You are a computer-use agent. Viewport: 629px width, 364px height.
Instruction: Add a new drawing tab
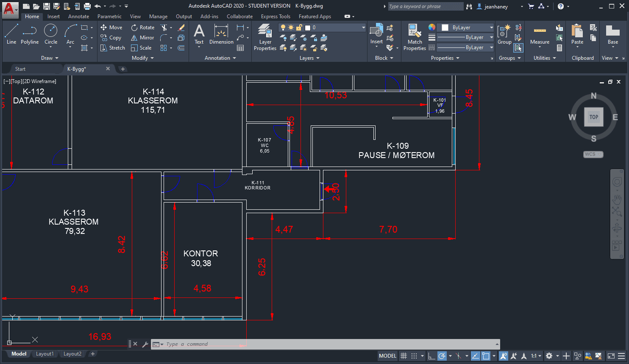tap(123, 69)
